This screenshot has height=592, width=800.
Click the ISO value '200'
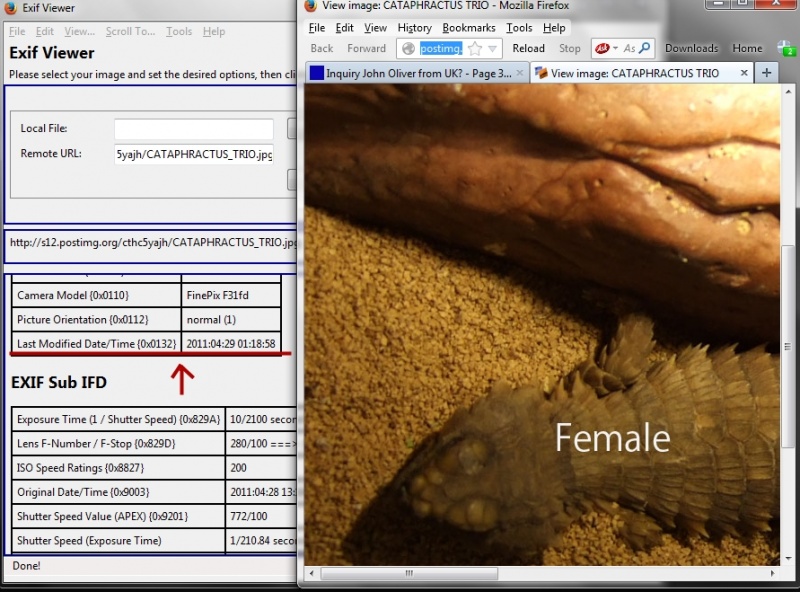pyautogui.click(x=238, y=468)
